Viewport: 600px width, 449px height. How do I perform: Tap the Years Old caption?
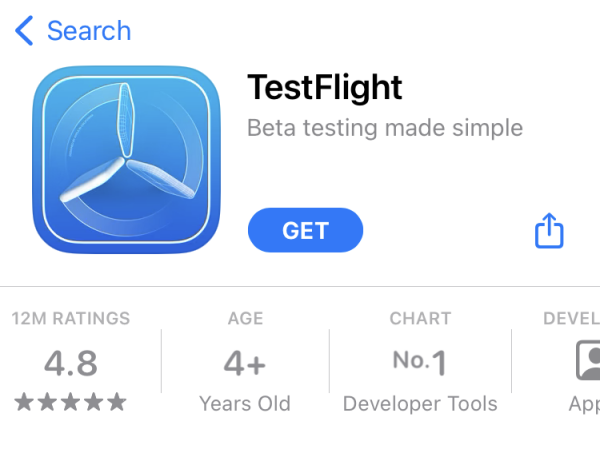[245, 404]
